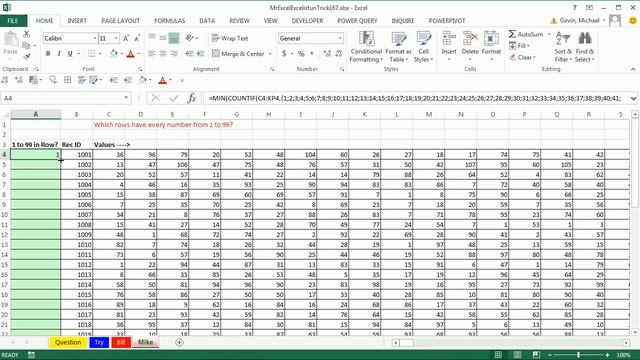The image size is (640, 360).
Task: Click the 100% zoom level
Action: click(623, 355)
